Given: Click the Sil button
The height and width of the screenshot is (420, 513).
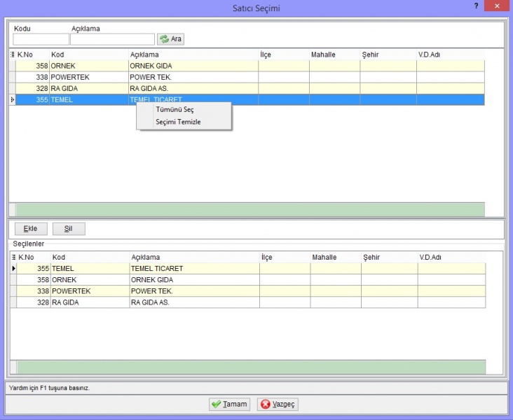Looking at the screenshot, I should coord(69,229).
